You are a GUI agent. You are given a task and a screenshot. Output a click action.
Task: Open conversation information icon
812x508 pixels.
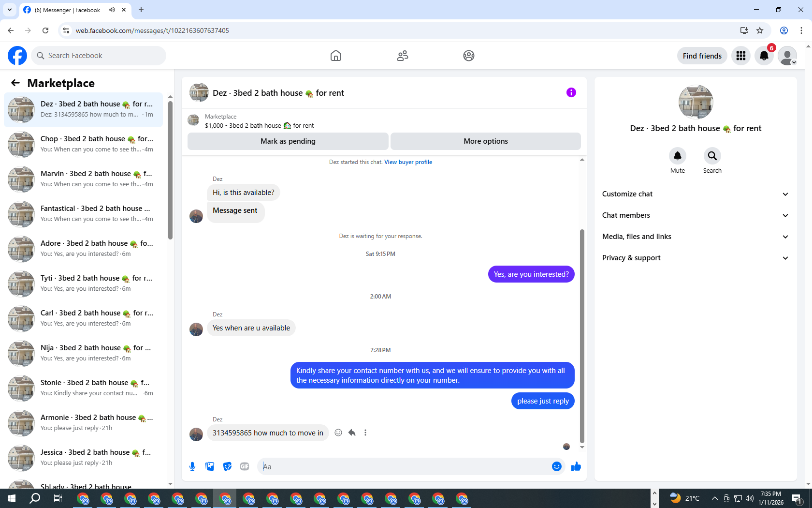pyautogui.click(x=571, y=92)
